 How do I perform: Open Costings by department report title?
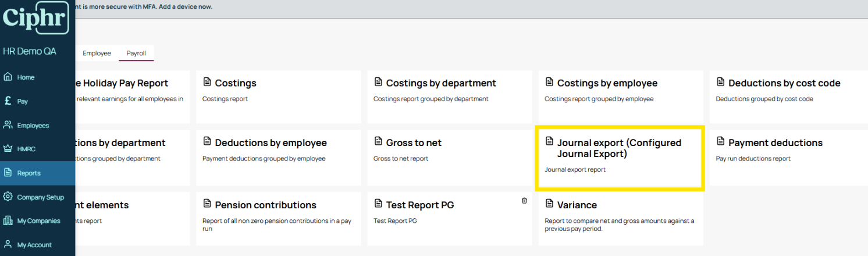pyautogui.click(x=441, y=83)
